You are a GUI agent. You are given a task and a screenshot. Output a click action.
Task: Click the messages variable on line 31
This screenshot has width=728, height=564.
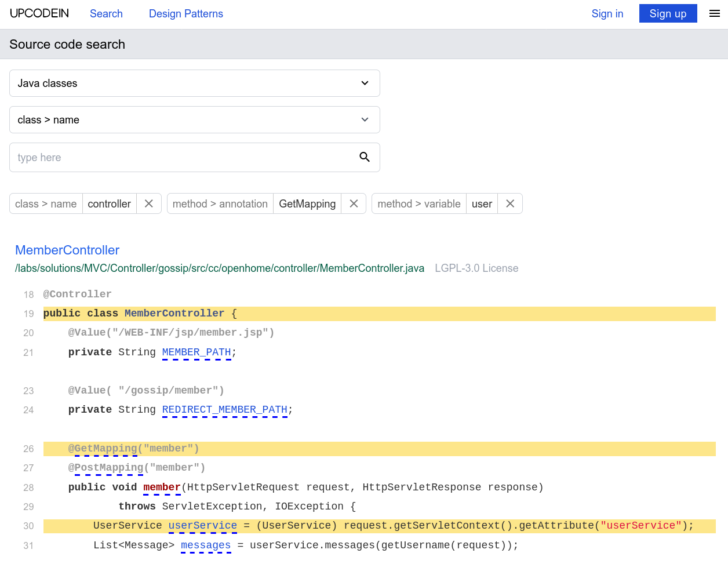206,545
